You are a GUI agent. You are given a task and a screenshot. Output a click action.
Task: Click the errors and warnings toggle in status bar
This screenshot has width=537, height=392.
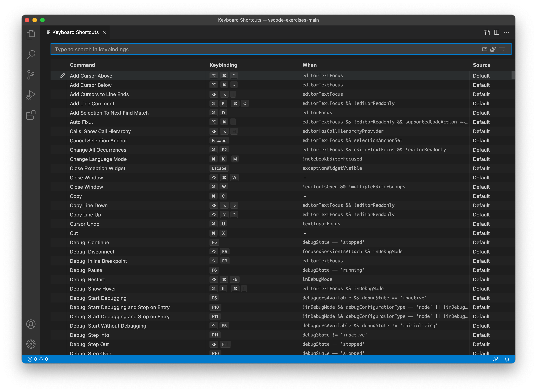coord(38,359)
